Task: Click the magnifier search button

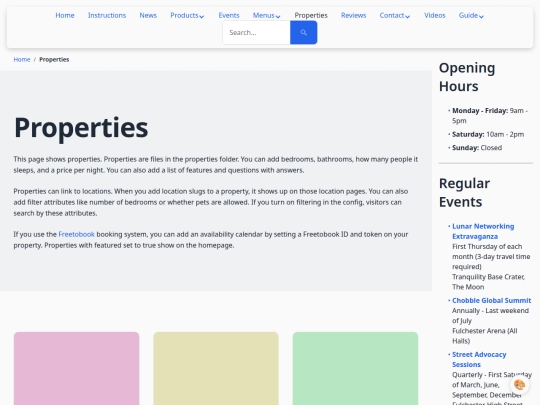Action: 303,32
